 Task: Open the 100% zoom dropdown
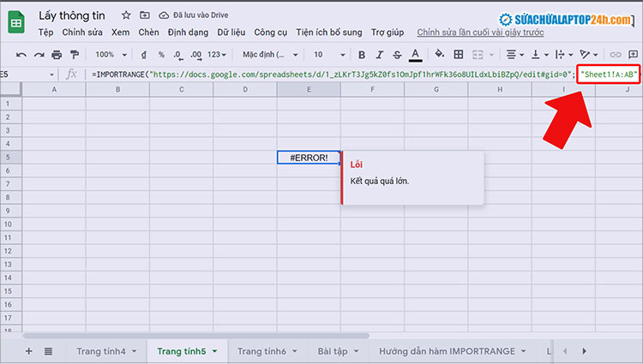click(111, 55)
